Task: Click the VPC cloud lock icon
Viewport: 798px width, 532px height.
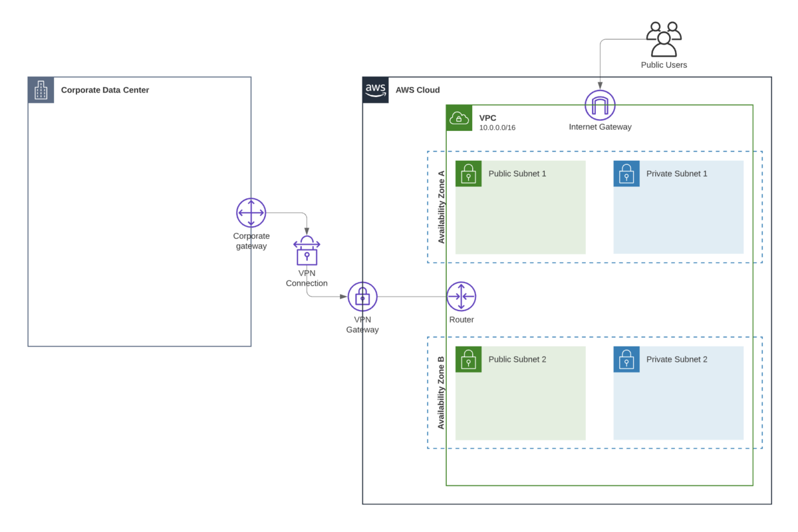Action: [x=459, y=118]
